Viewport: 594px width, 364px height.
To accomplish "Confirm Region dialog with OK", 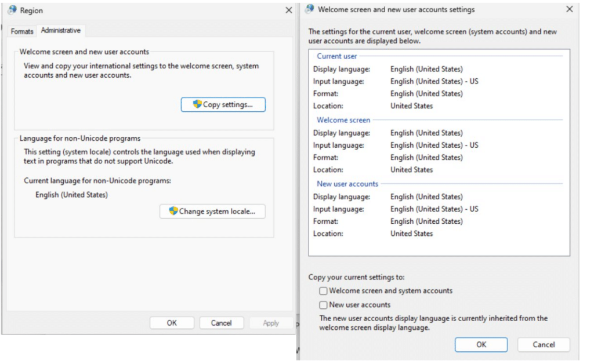I will [x=172, y=323].
